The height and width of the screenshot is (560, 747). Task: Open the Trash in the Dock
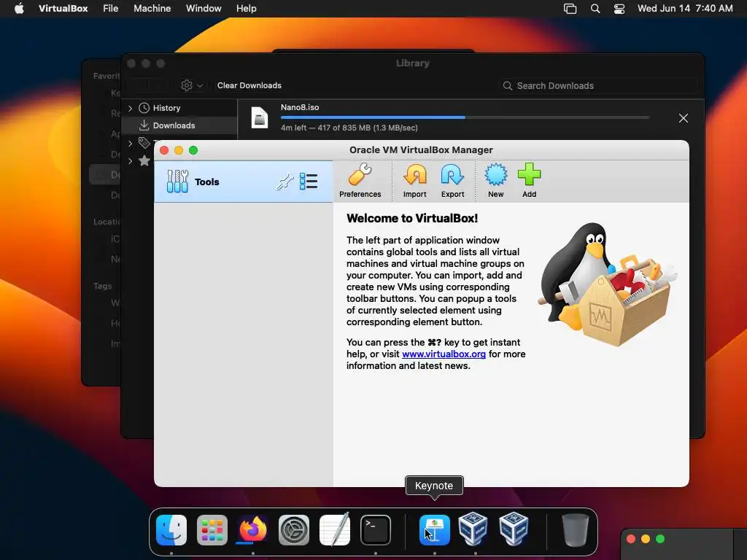tap(575, 530)
